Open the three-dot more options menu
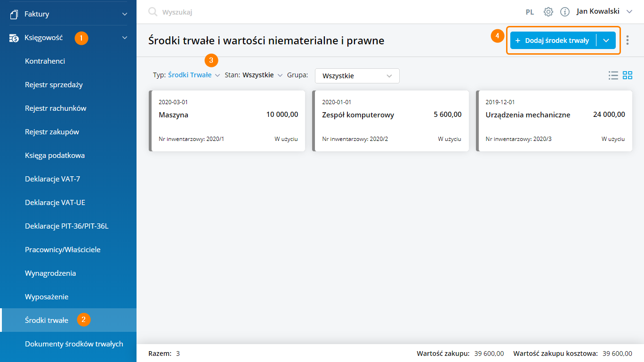 point(628,41)
